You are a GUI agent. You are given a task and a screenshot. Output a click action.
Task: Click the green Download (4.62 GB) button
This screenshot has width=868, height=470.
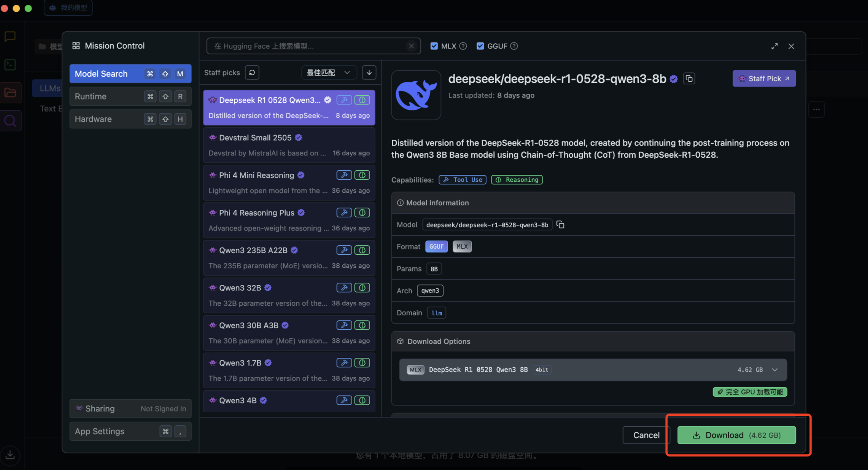[736, 435]
